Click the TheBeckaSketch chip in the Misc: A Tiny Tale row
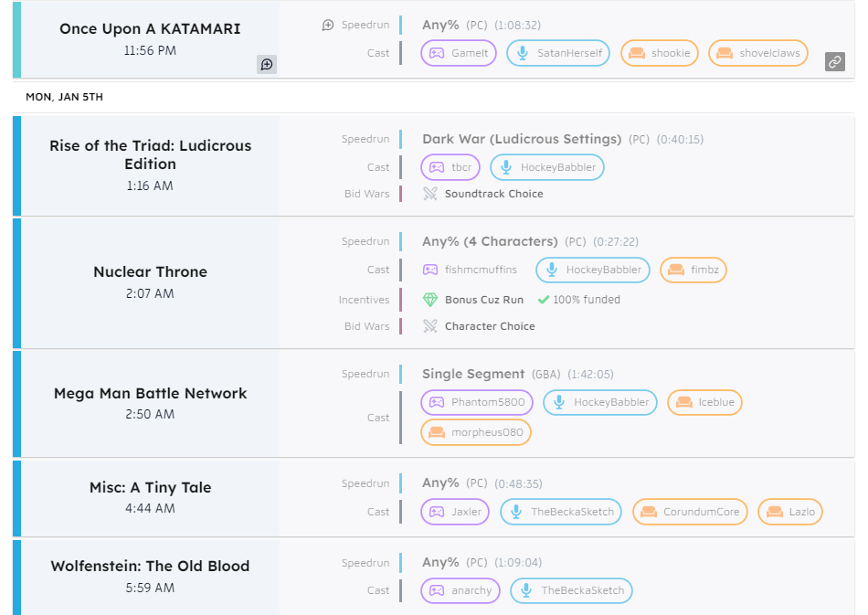868x615 pixels. tap(561, 512)
